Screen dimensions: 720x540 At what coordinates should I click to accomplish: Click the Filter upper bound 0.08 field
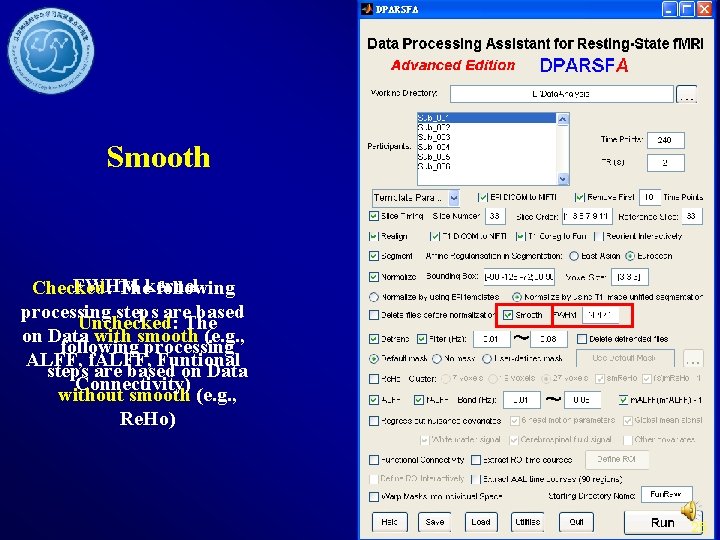(x=548, y=339)
